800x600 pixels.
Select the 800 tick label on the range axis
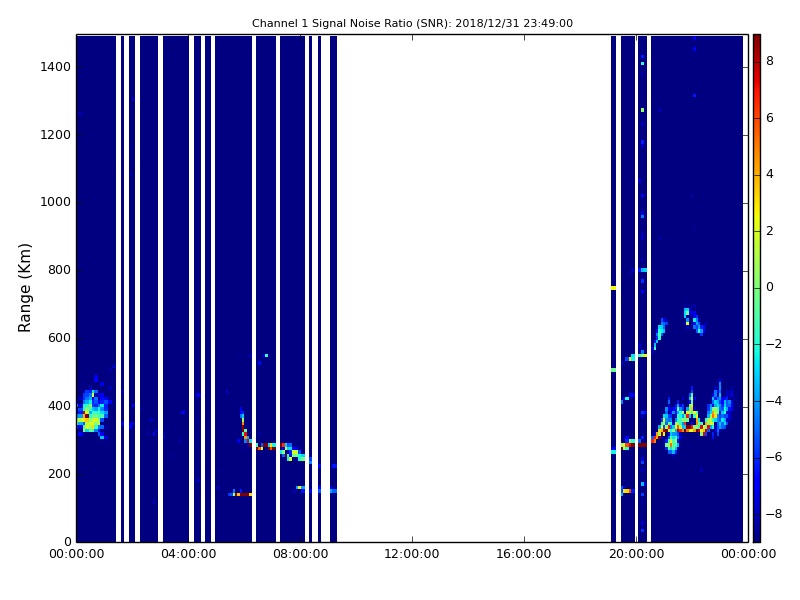[x=59, y=270]
